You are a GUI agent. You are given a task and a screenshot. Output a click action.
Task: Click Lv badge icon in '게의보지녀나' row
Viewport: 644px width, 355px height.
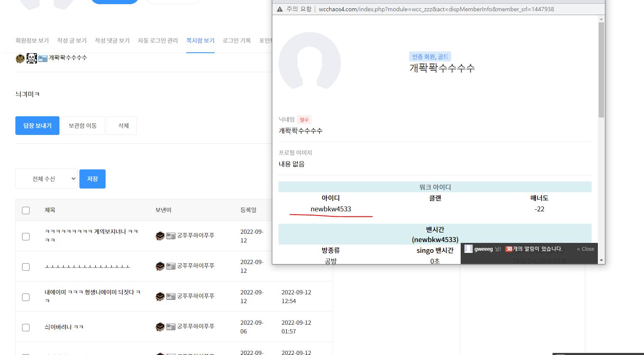tap(171, 236)
